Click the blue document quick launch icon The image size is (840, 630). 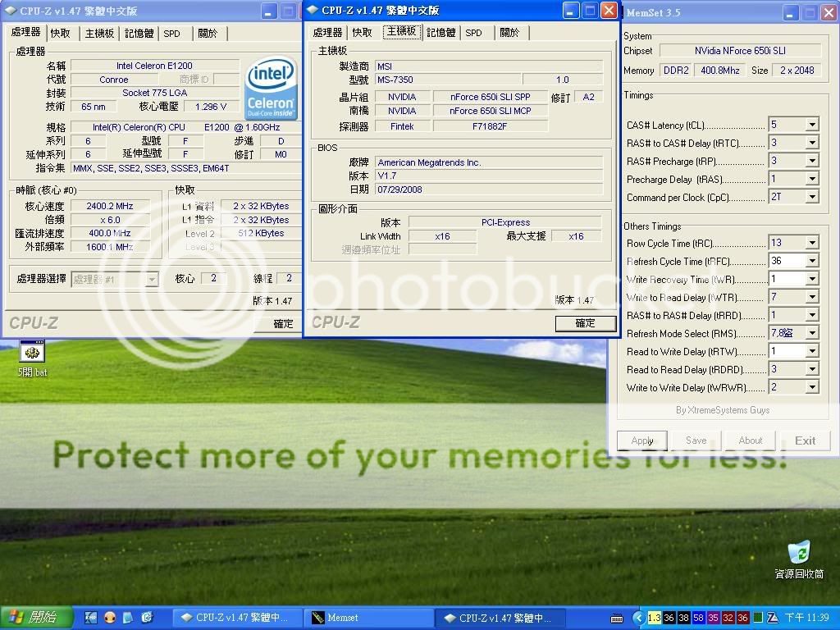128,618
